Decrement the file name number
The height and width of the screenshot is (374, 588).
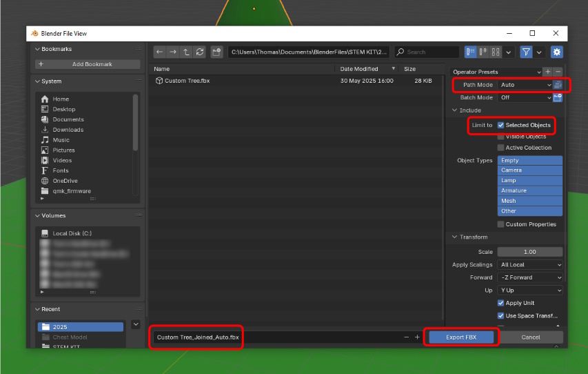[407, 337]
